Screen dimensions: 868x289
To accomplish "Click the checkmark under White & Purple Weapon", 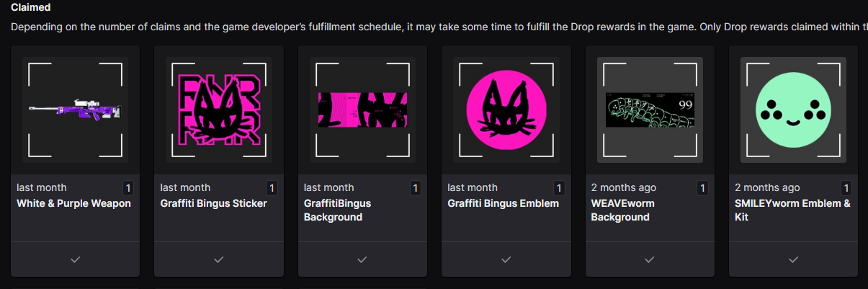I will [x=75, y=259].
